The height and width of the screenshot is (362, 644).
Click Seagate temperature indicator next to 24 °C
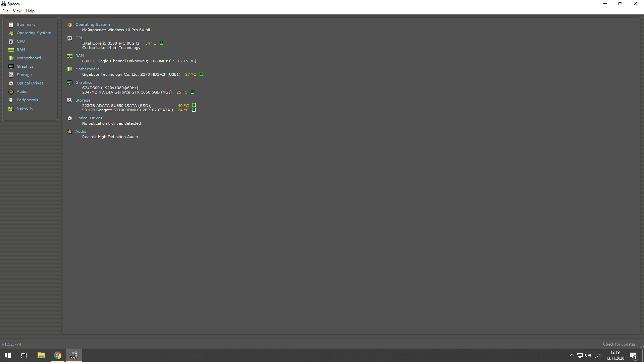(x=194, y=110)
